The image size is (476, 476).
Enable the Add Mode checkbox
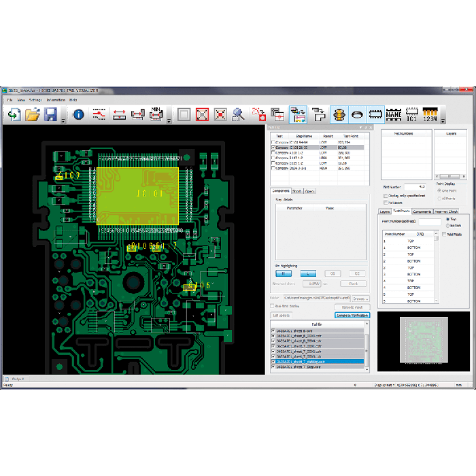444,235
